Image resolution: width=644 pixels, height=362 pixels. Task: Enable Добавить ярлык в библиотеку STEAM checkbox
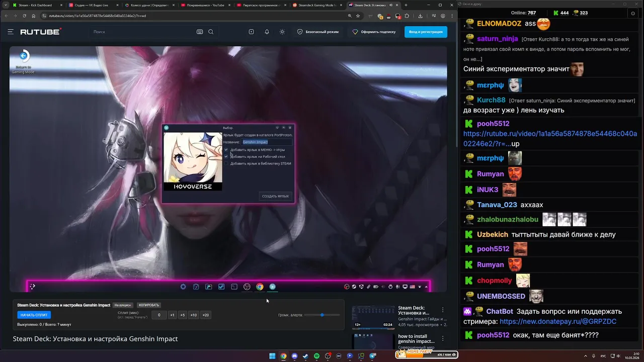(x=226, y=163)
